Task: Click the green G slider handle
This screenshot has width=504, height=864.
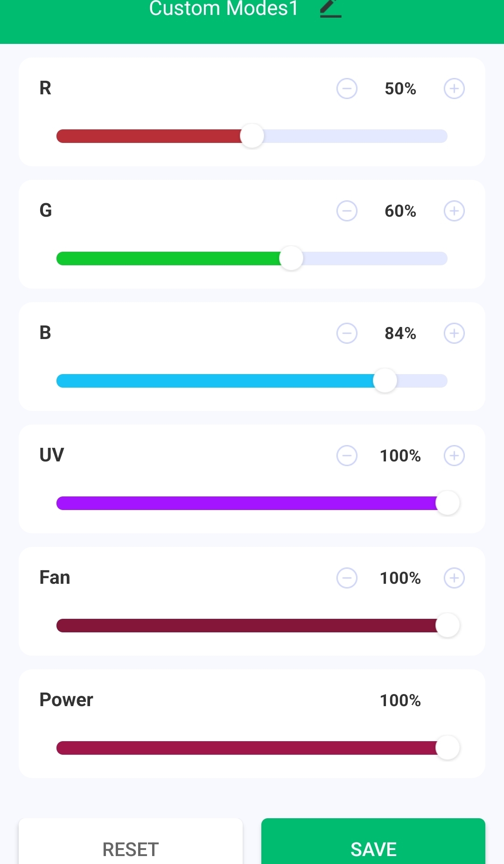Action: pos(291,258)
